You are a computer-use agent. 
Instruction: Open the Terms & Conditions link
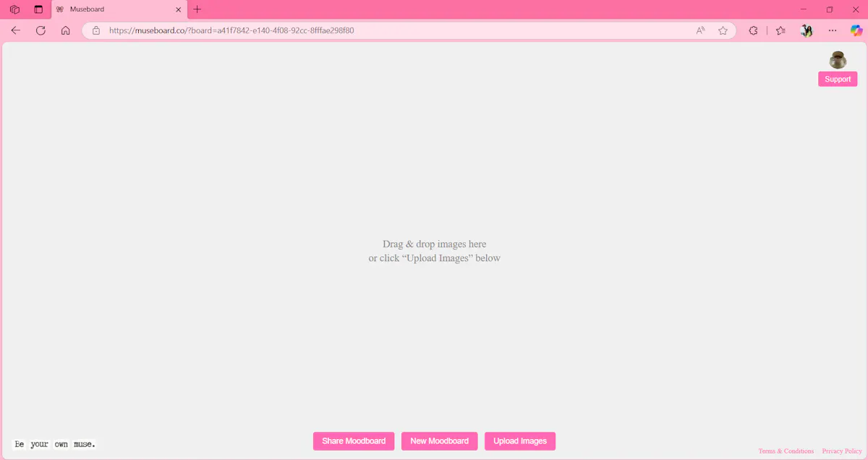coord(786,451)
